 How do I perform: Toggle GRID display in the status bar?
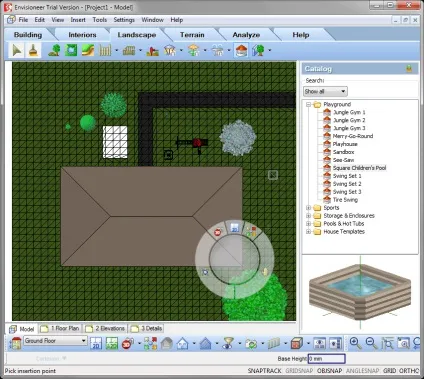click(x=389, y=371)
